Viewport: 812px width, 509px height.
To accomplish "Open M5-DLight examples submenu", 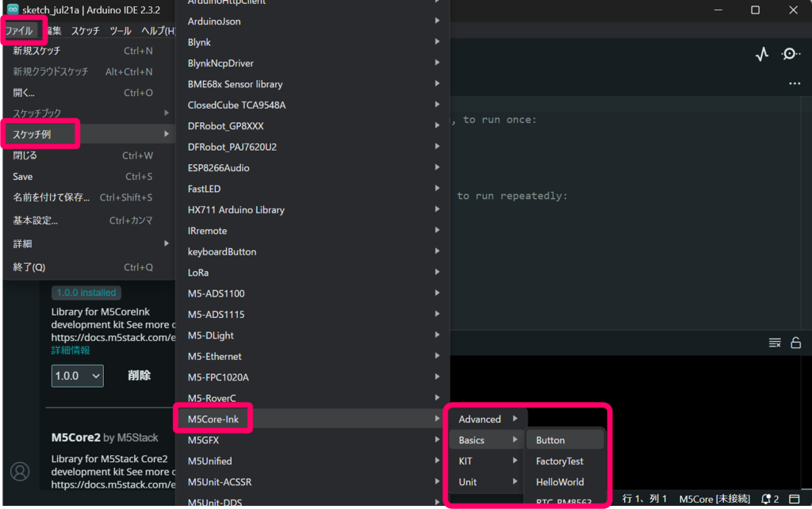I will [312, 335].
